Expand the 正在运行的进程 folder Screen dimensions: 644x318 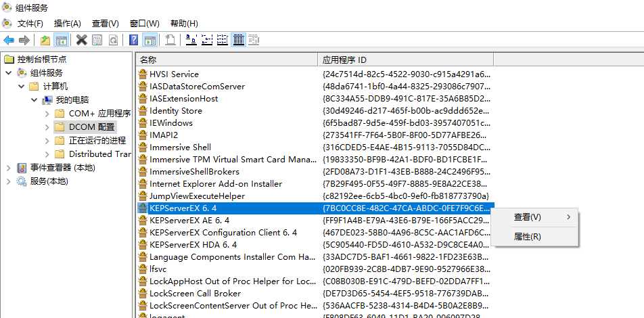(47, 141)
